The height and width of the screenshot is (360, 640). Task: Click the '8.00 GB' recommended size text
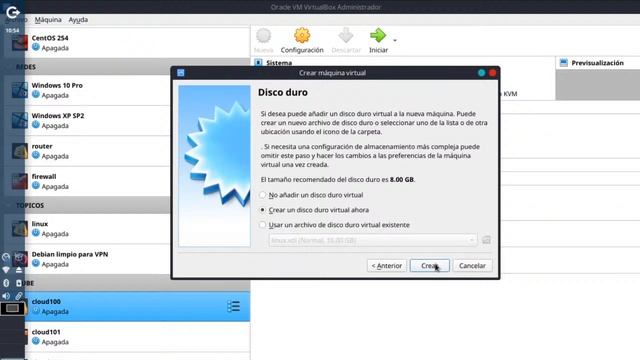402,180
